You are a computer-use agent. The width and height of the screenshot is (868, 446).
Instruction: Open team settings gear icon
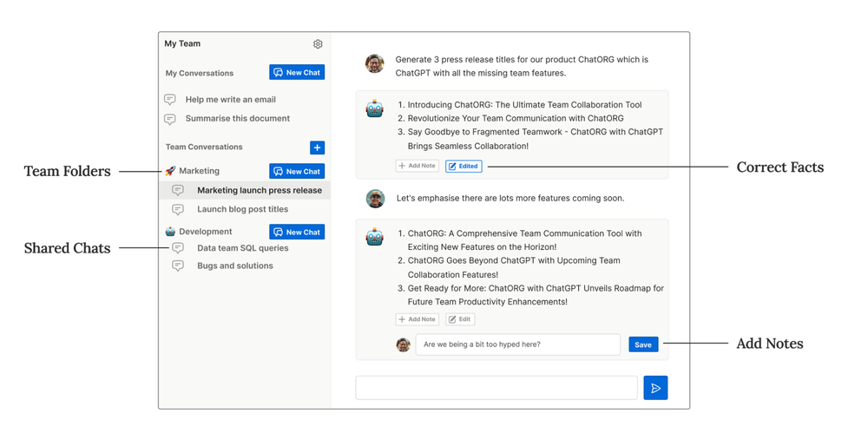pos(318,43)
